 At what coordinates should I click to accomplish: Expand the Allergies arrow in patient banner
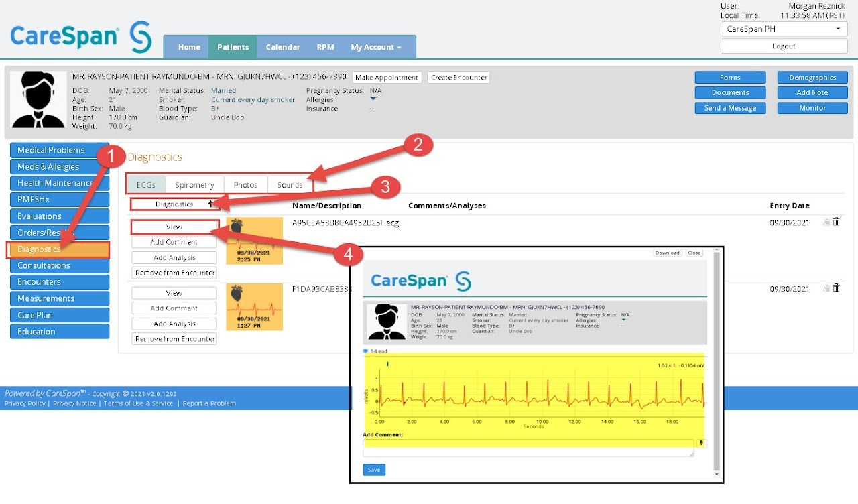(373, 100)
